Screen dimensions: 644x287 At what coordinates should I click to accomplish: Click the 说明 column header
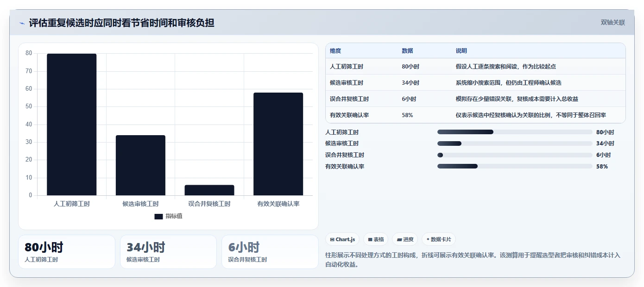coord(461,51)
